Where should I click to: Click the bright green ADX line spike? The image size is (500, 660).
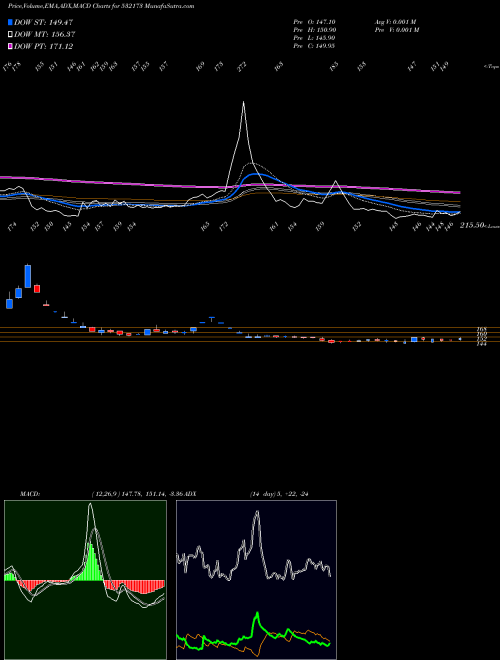[256, 614]
